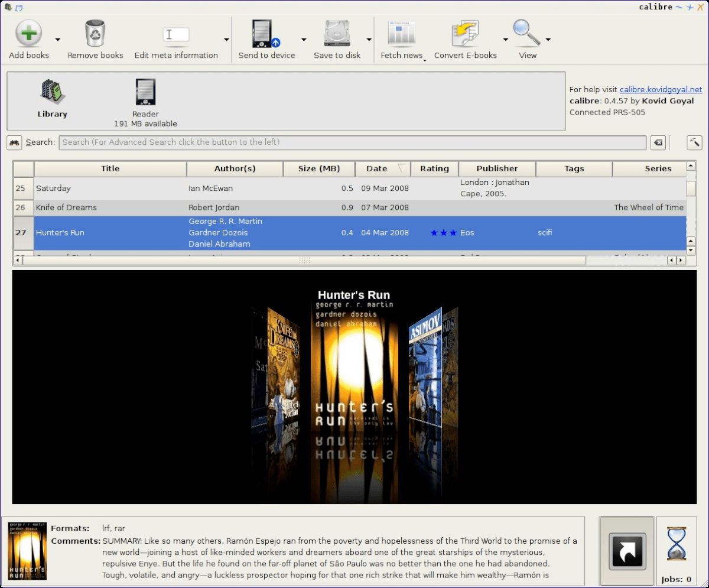Switch to the Library view

pyautogui.click(x=52, y=92)
